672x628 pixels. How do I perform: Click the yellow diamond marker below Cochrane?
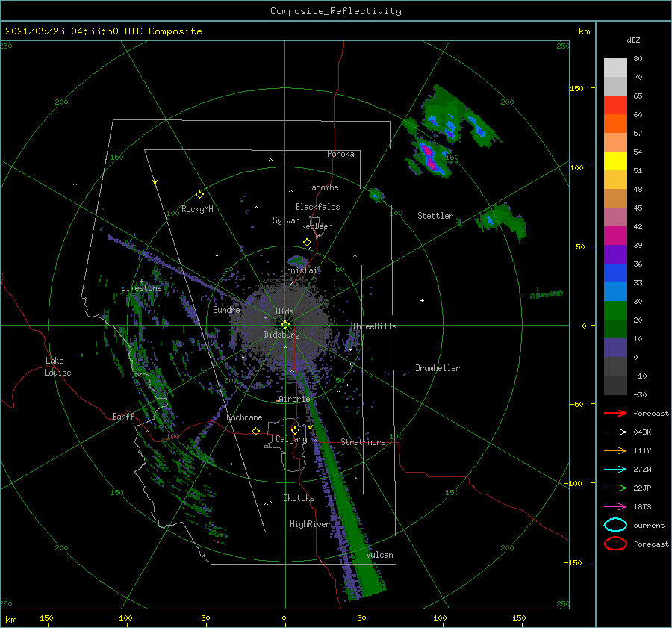pyautogui.click(x=256, y=431)
